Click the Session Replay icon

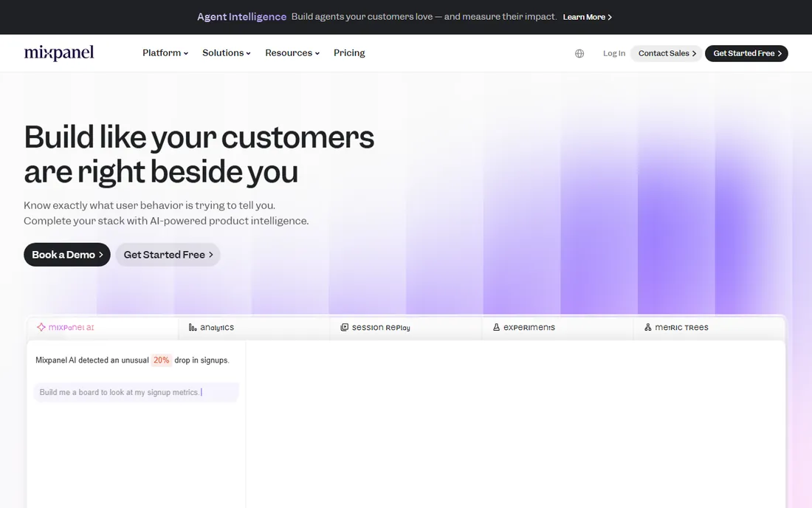[x=344, y=327]
